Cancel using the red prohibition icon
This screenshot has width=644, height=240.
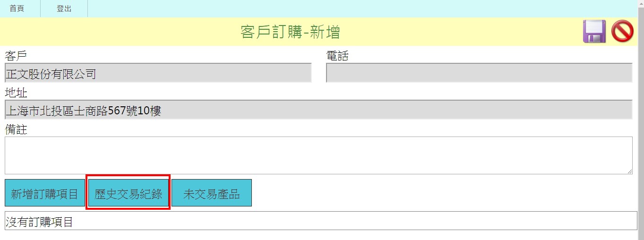622,32
